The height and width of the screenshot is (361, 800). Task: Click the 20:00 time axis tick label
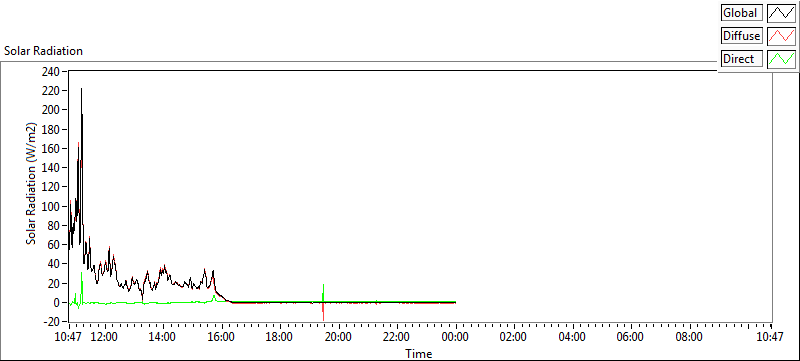pyautogui.click(x=338, y=337)
